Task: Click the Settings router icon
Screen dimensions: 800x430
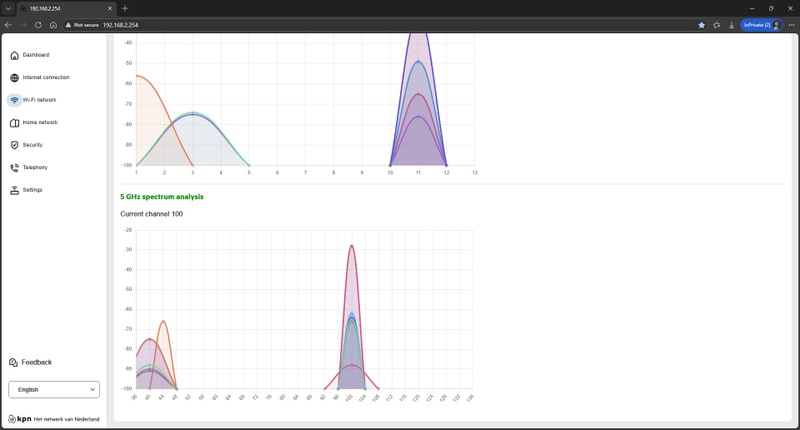Action: click(x=14, y=190)
